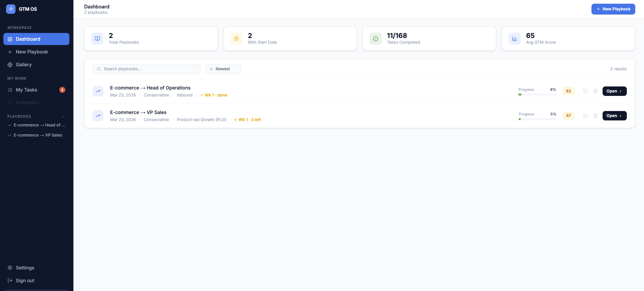The image size is (644, 291).
Task: Click the Avg GTM Score chart icon
Action: pyautogui.click(x=515, y=39)
